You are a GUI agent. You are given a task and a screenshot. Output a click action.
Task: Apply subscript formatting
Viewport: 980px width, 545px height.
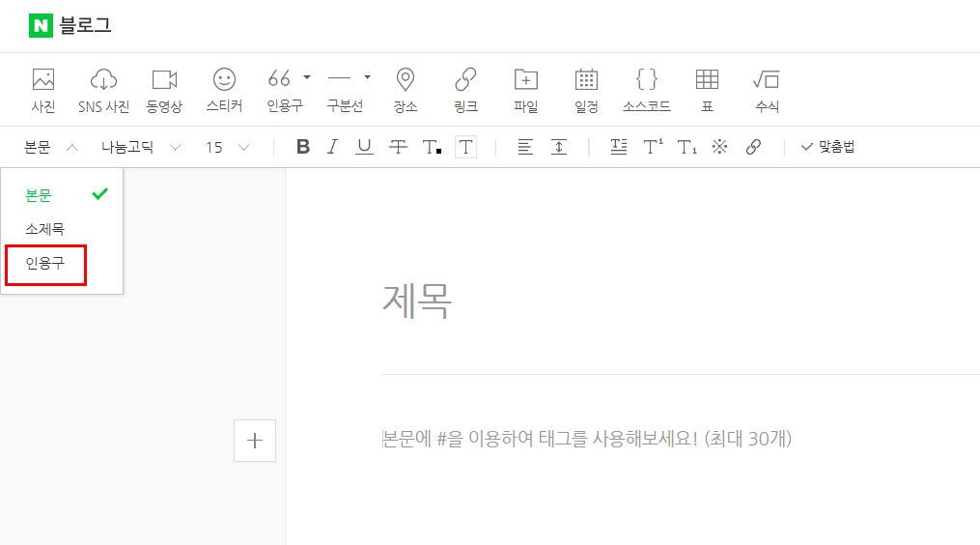686,147
